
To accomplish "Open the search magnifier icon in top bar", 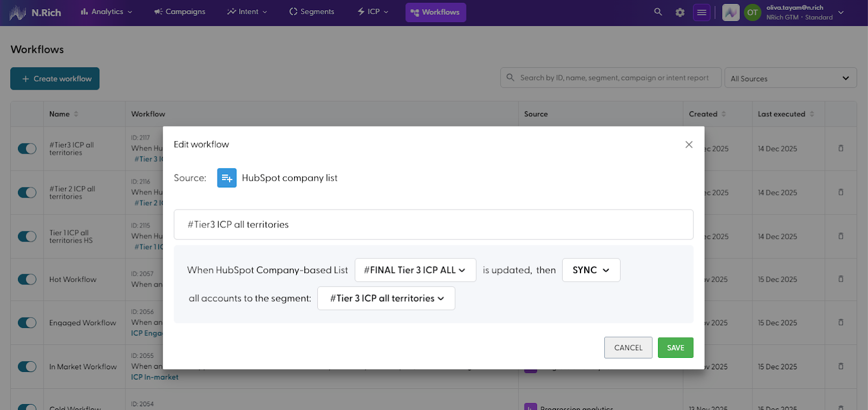I will pos(658,12).
